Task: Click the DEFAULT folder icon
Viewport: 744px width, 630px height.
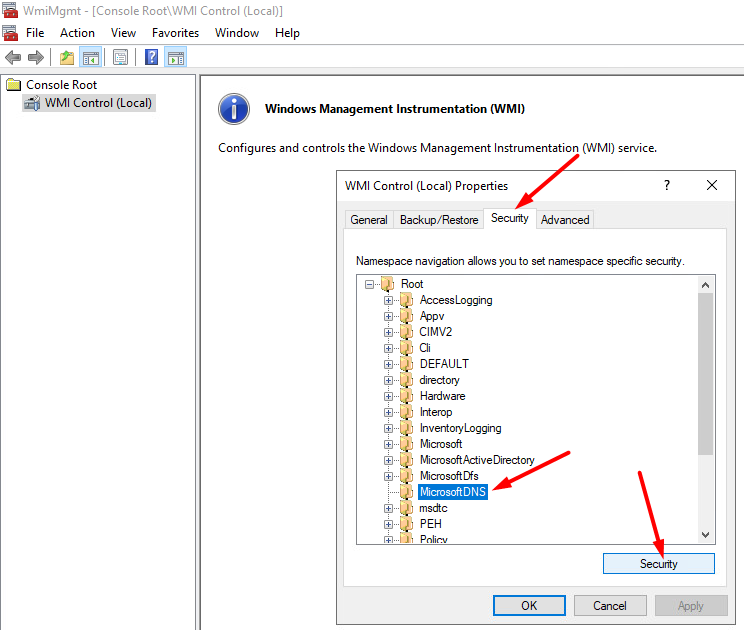Action: (x=406, y=364)
